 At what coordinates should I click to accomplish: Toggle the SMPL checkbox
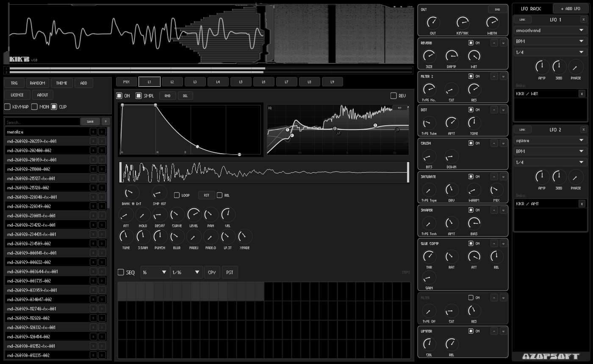(x=139, y=96)
